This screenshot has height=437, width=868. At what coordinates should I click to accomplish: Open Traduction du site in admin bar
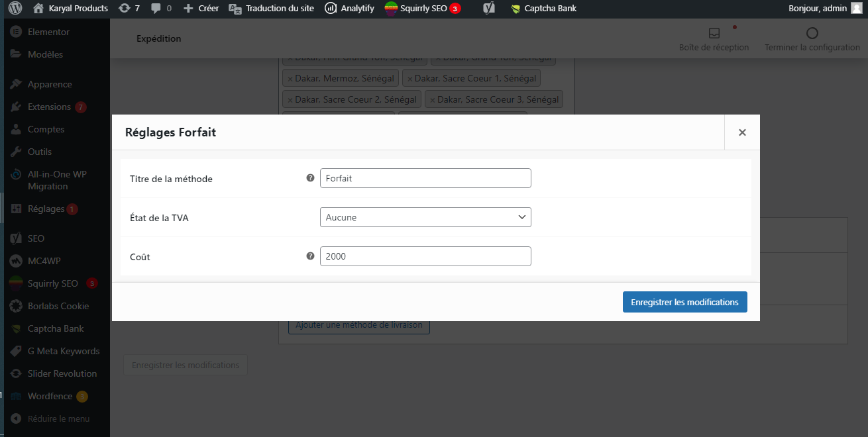click(x=271, y=9)
